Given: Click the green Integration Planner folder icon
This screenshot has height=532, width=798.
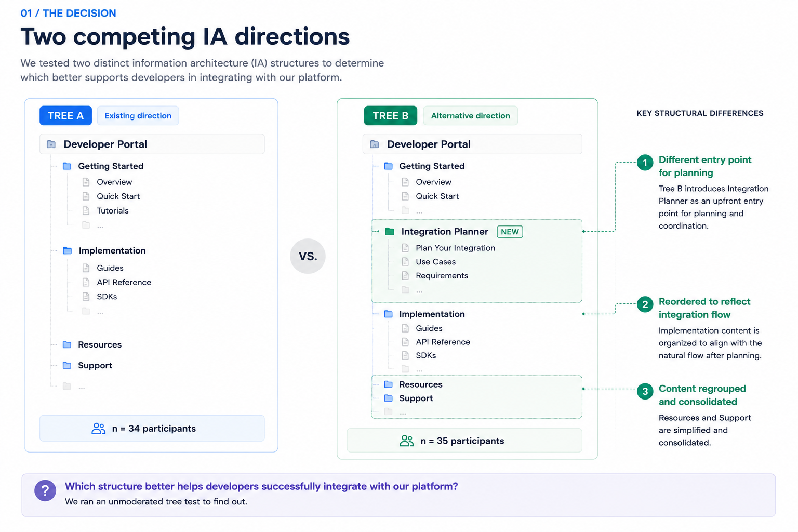Looking at the screenshot, I should 390,232.
